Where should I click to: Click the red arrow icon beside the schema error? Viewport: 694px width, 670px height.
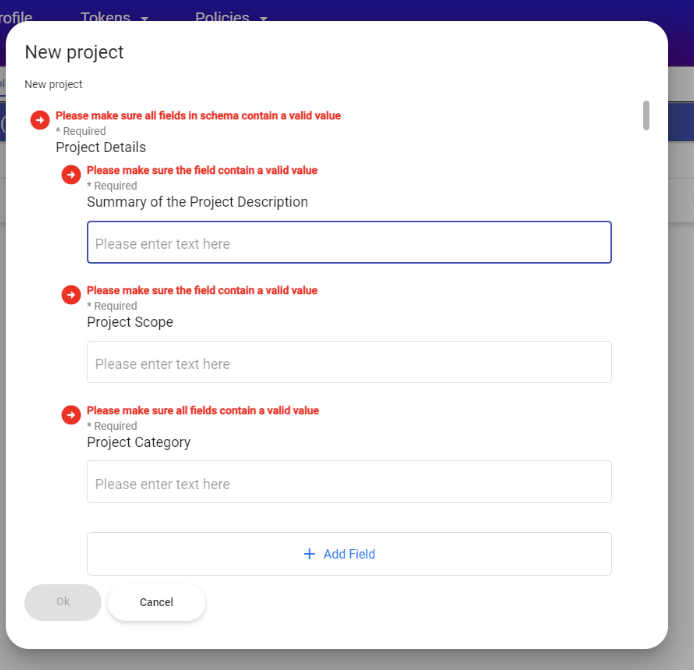click(x=40, y=120)
